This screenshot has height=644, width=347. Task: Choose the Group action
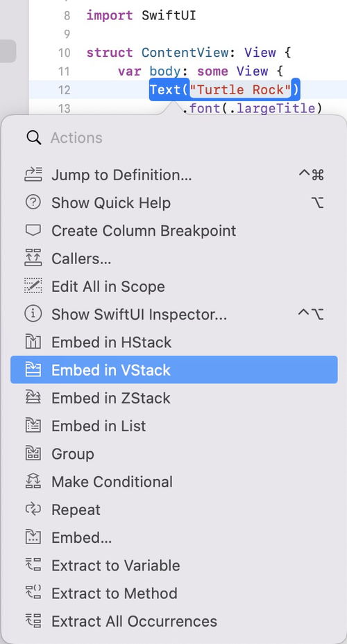click(x=174, y=453)
